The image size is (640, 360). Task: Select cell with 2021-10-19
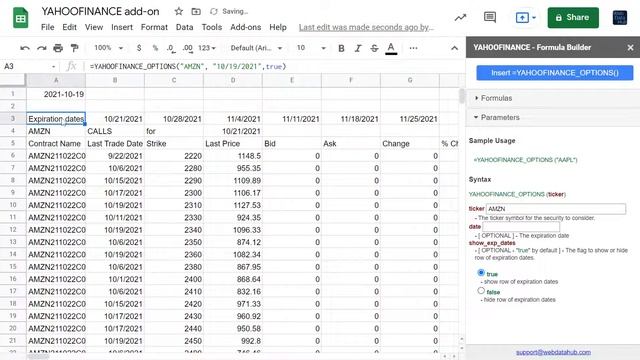pyautogui.click(x=56, y=94)
